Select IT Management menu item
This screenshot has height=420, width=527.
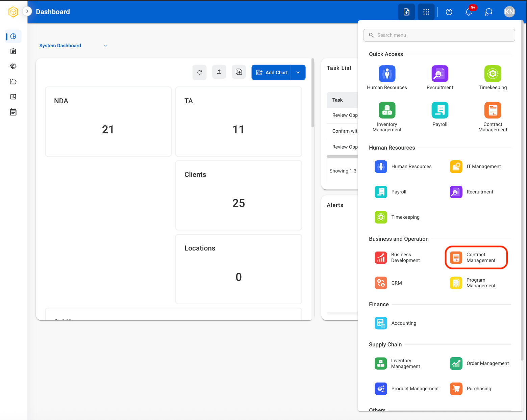tap(476, 166)
